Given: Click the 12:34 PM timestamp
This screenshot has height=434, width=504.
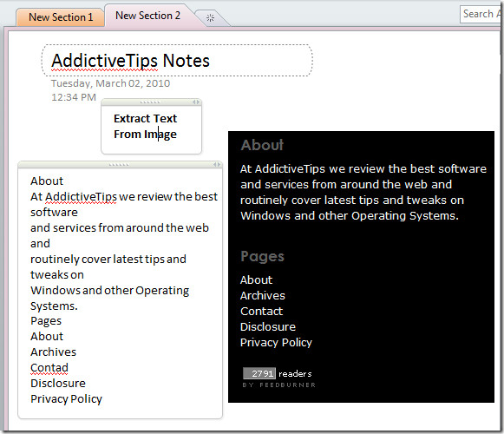Looking at the screenshot, I should tap(74, 97).
